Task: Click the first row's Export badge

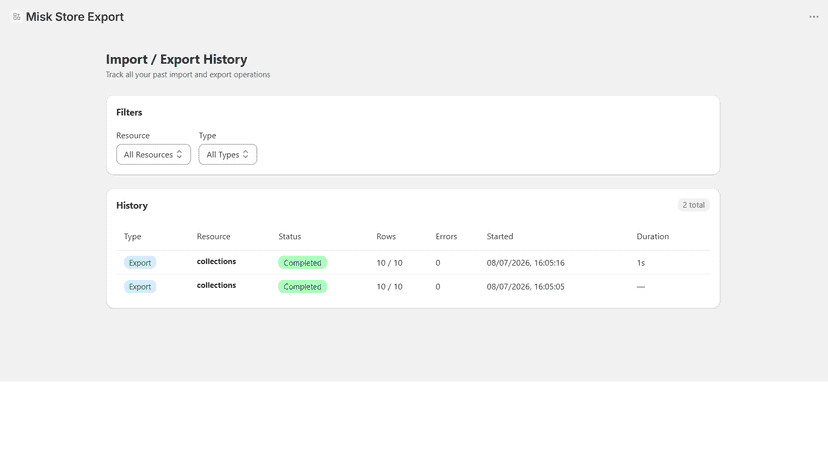Action: (140, 263)
